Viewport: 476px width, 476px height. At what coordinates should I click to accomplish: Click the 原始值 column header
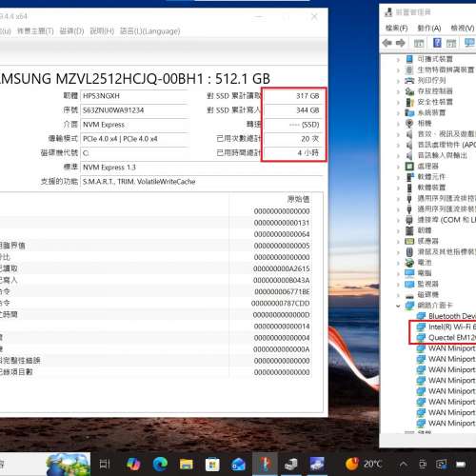[x=298, y=199]
